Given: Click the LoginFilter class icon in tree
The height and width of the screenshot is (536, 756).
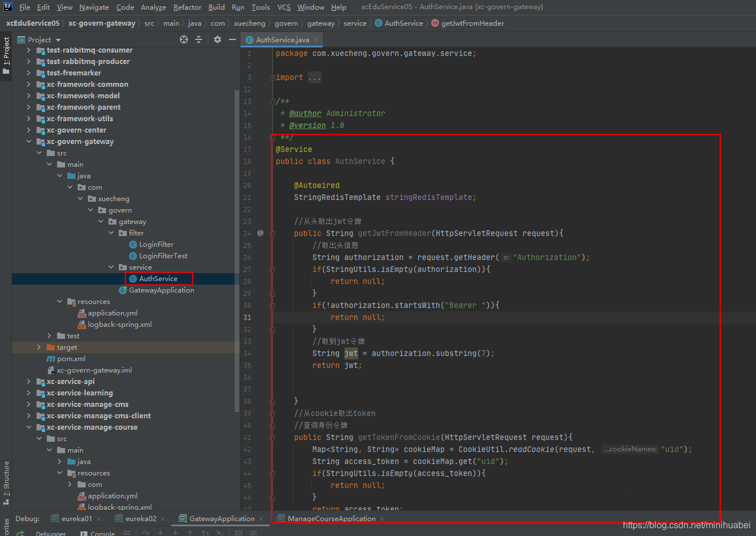Looking at the screenshot, I should pyautogui.click(x=133, y=245).
